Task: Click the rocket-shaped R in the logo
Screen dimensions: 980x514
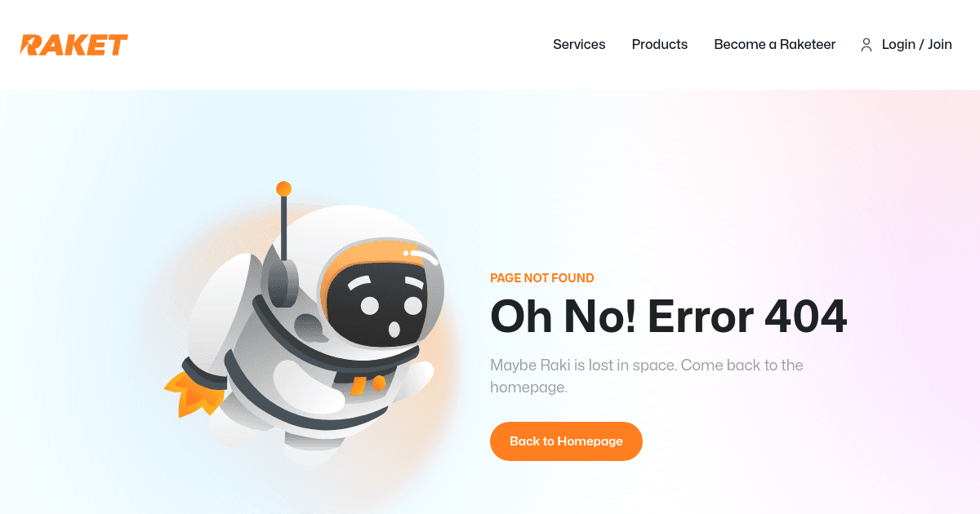Action: coord(30,45)
